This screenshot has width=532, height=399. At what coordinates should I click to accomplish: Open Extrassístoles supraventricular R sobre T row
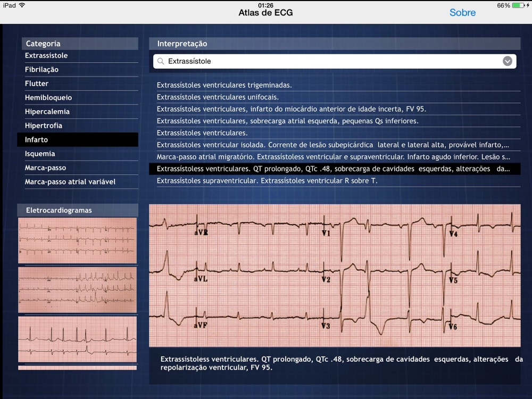(335, 181)
